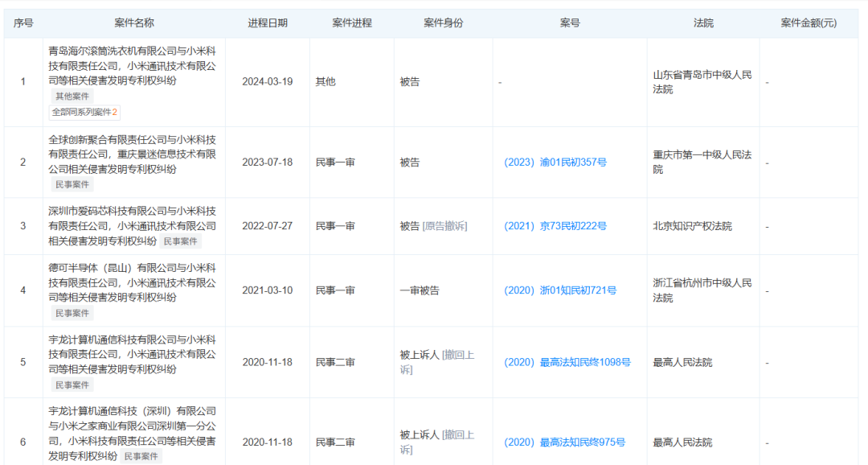Image resolution: width=868 pixels, height=465 pixels.
Task: Select the 案件名称 column header
Action: click(134, 23)
